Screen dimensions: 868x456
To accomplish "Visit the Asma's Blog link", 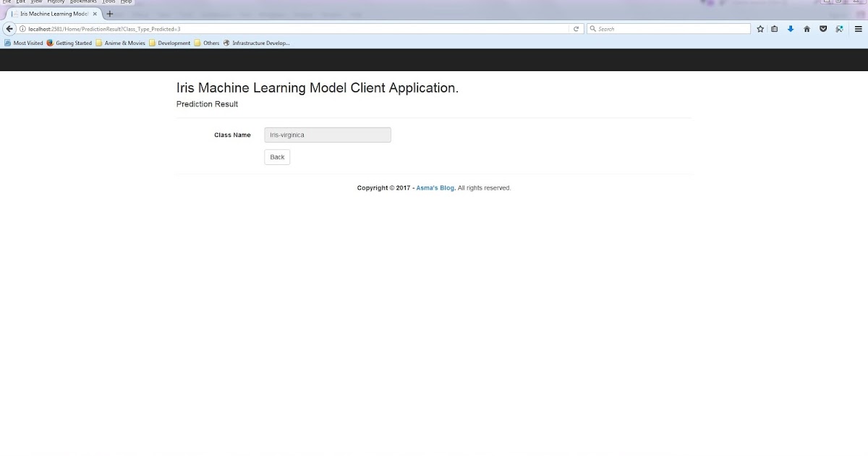I will pos(434,187).
